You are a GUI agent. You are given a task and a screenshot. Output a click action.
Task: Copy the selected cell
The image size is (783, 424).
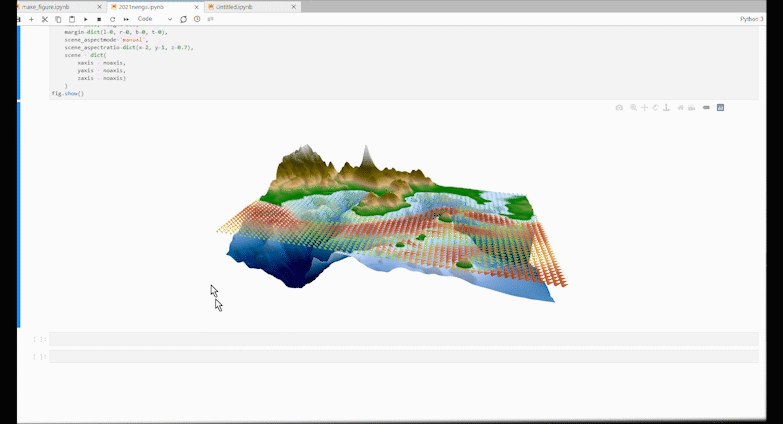coord(58,19)
